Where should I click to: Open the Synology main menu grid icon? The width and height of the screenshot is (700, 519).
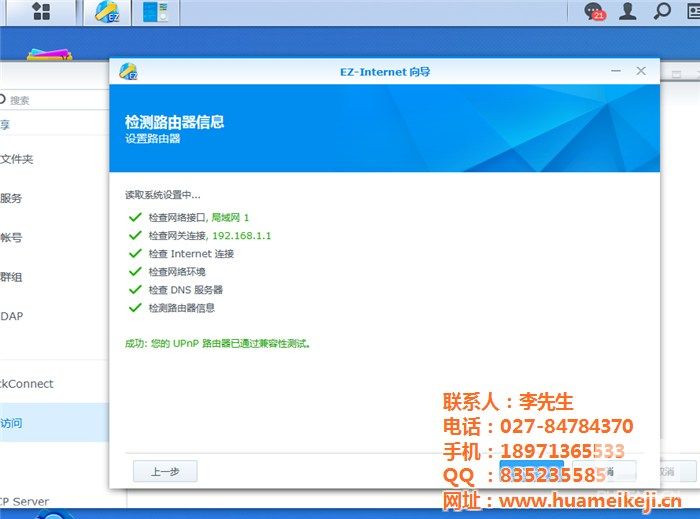click(41, 12)
